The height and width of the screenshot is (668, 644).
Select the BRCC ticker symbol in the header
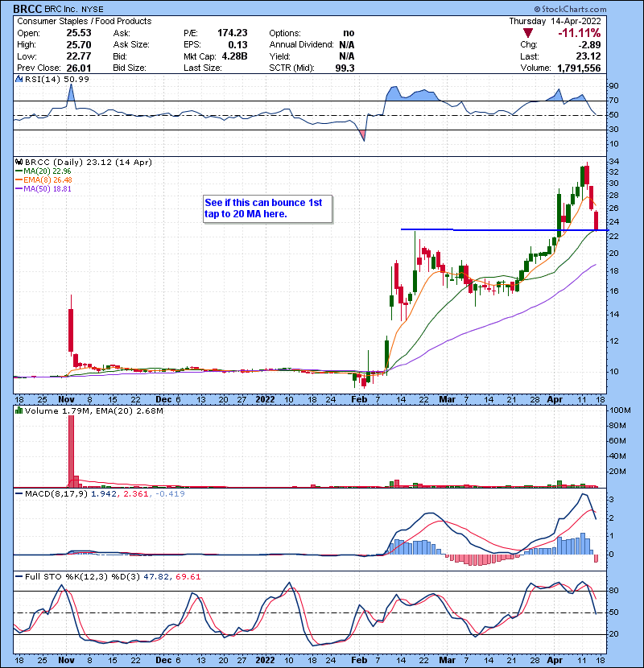coord(27,9)
